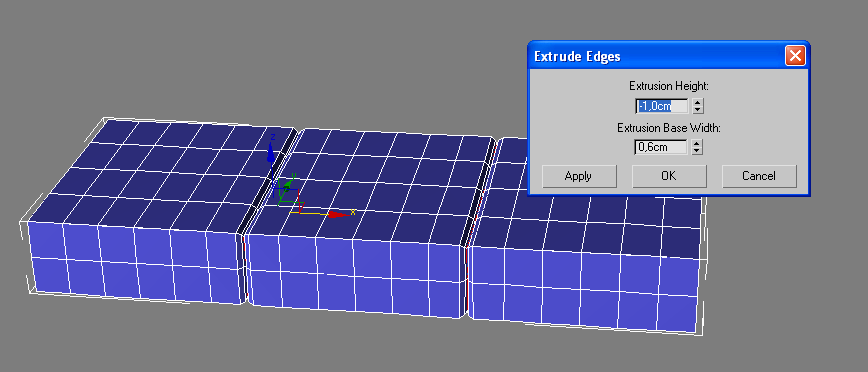
Task: Click the Extrusion Height input field
Action: [x=662, y=106]
